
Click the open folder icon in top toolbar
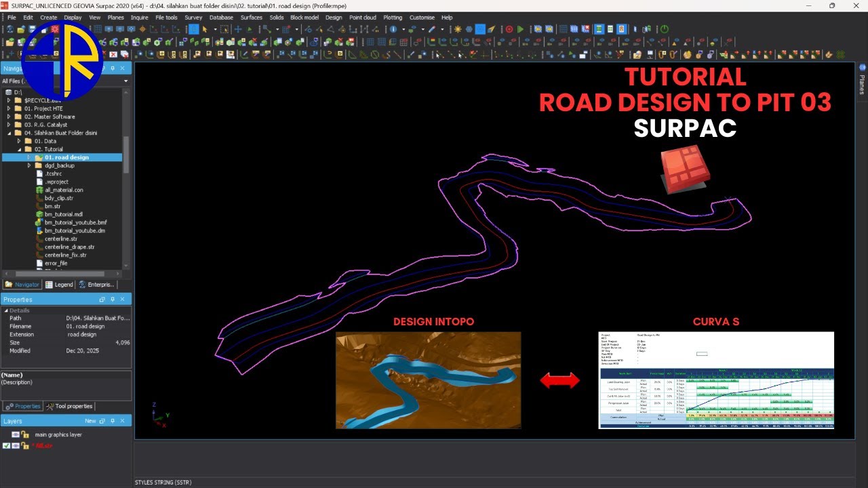pos(21,29)
